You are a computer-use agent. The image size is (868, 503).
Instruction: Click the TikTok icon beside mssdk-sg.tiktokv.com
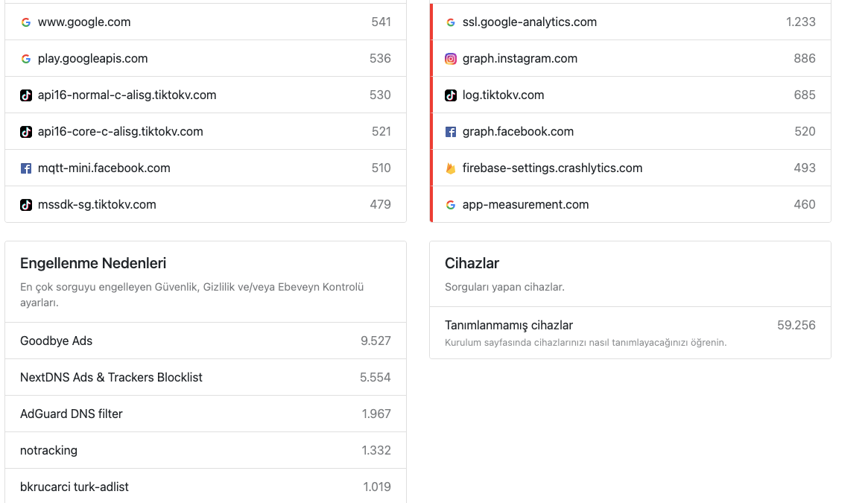point(26,205)
